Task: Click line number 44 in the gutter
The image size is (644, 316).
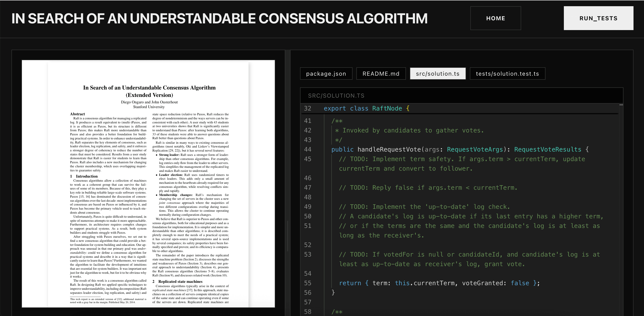Action: point(307,149)
